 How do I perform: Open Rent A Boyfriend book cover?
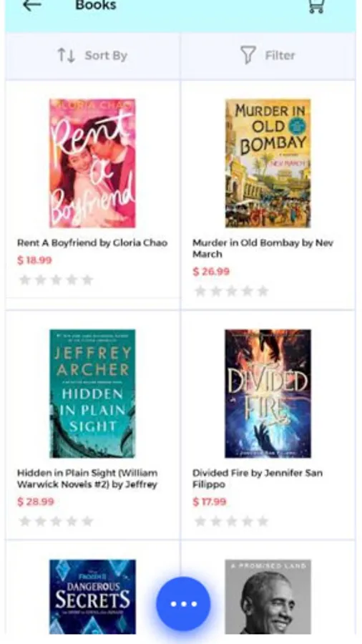coord(92,163)
